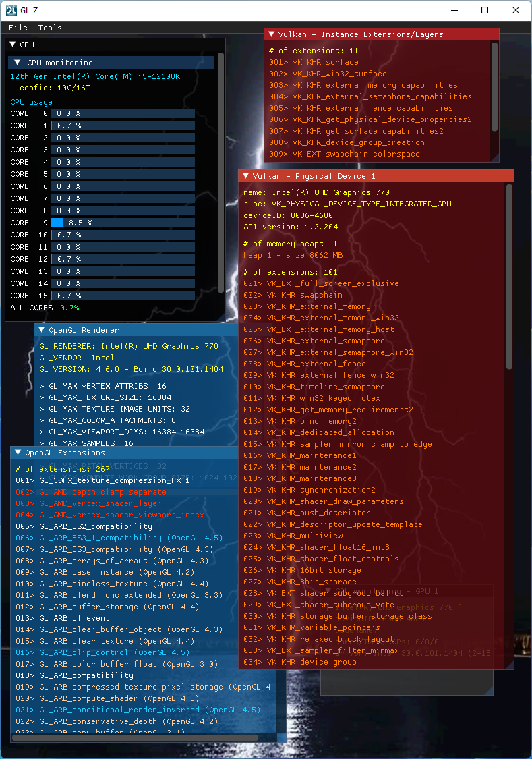Click the CPU window vertical scrollbar
The height and width of the screenshot is (759, 532).
220,172
